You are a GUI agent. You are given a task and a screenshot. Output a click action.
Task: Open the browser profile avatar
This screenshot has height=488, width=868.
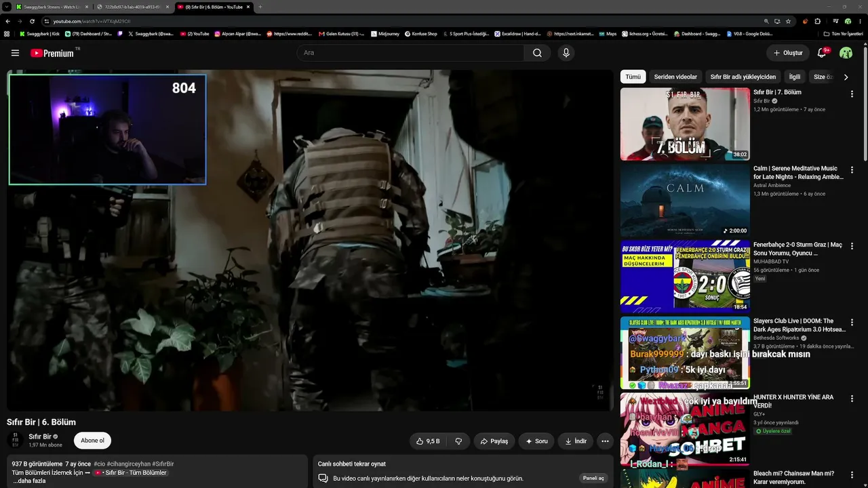click(x=848, y=21)
